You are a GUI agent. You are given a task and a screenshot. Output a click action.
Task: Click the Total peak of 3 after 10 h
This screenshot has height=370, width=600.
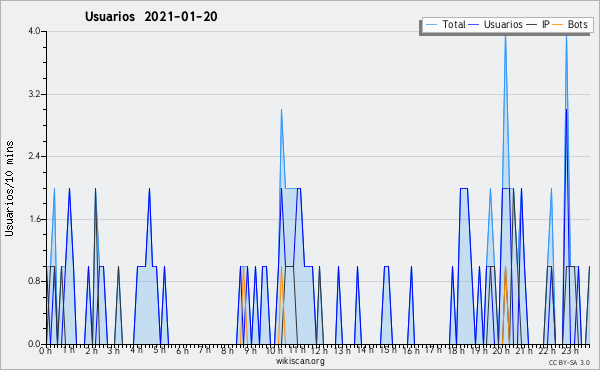[281, 110]
